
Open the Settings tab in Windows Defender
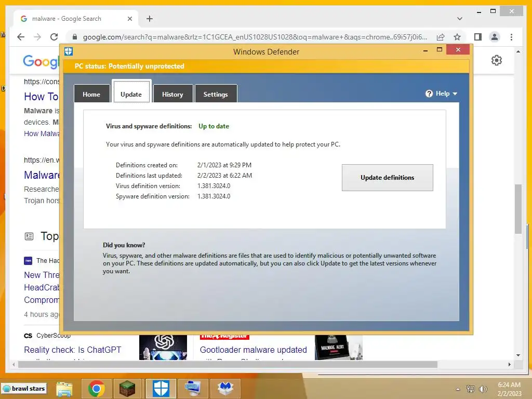216,94
